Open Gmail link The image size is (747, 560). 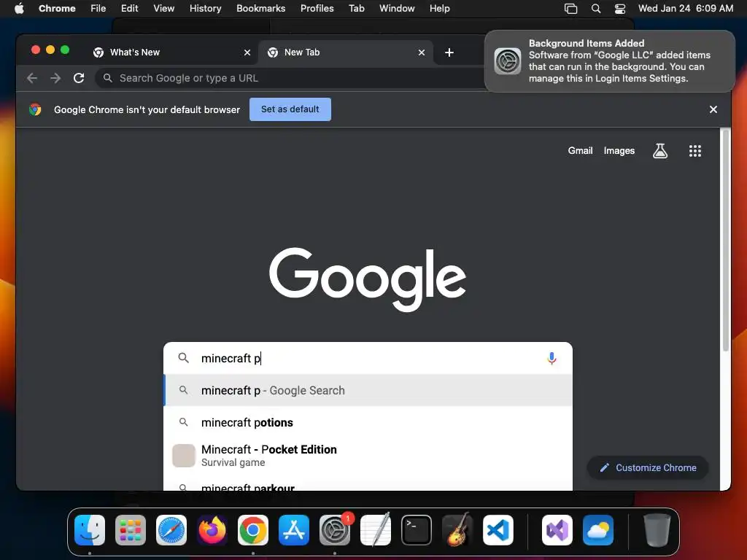click(x=580, y=151)
